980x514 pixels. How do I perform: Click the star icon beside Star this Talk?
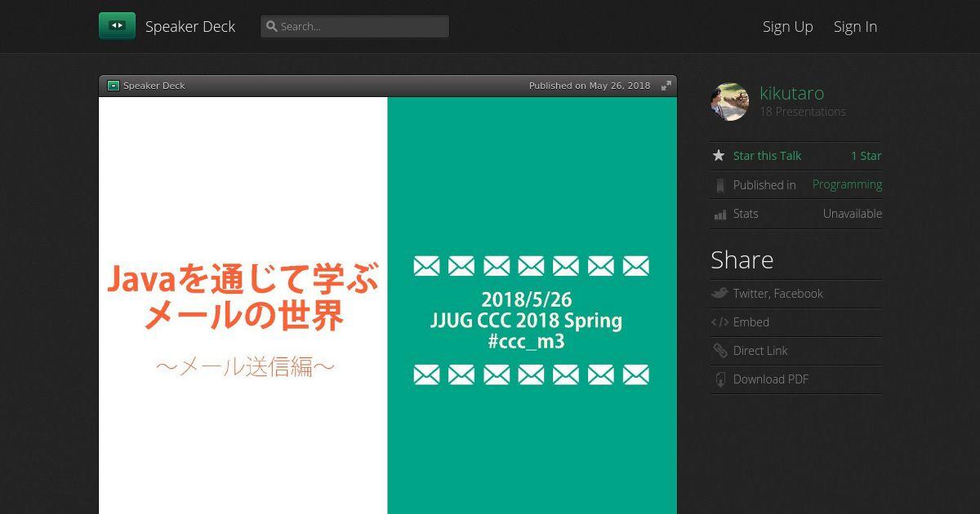(719, 155)
